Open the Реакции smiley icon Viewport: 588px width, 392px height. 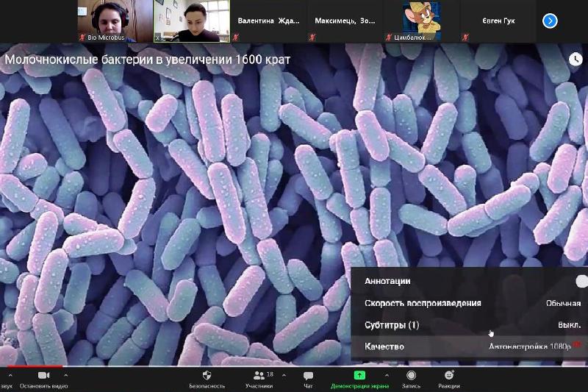(x=449, y=375)
